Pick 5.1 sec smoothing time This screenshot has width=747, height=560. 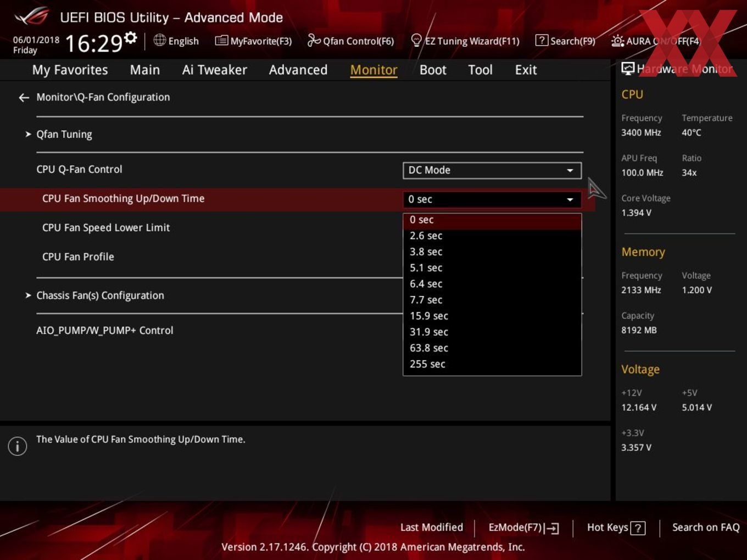point(492,268)
